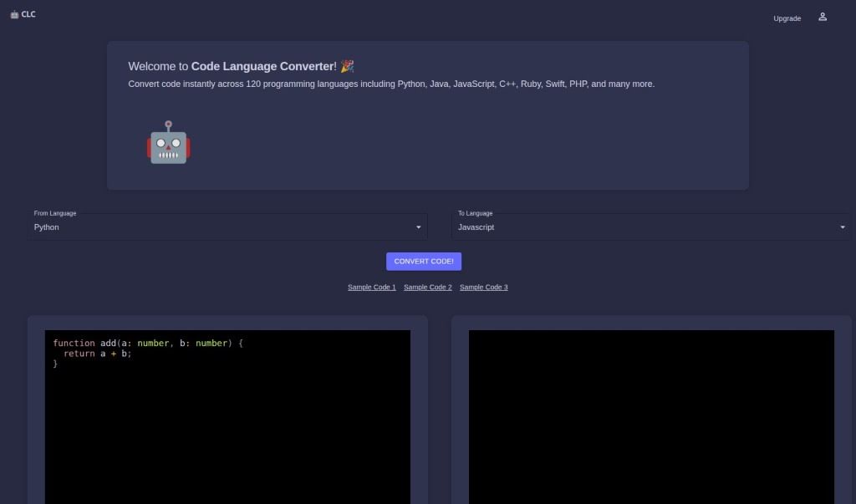
Task: Click the function add code line
Action: 149,343
